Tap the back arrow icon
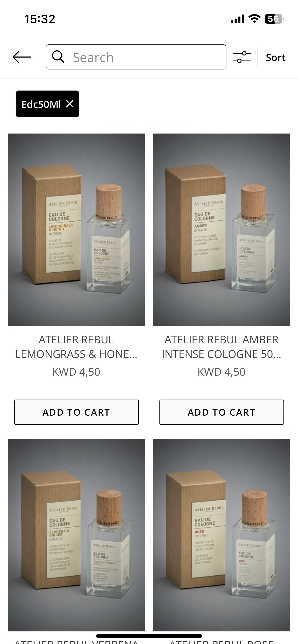The height and width of the screenshot is (644, 298). click(x=22, y=57)
